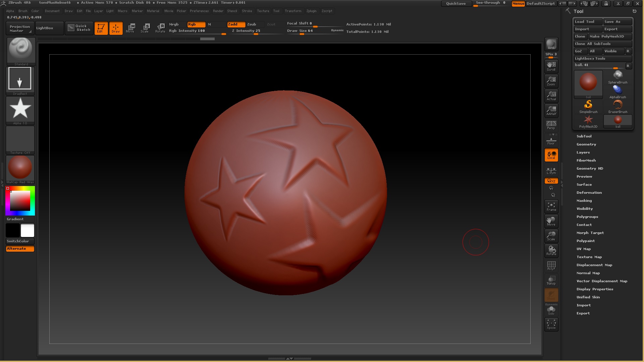Open the Stroke menu

tap(247, 11)
